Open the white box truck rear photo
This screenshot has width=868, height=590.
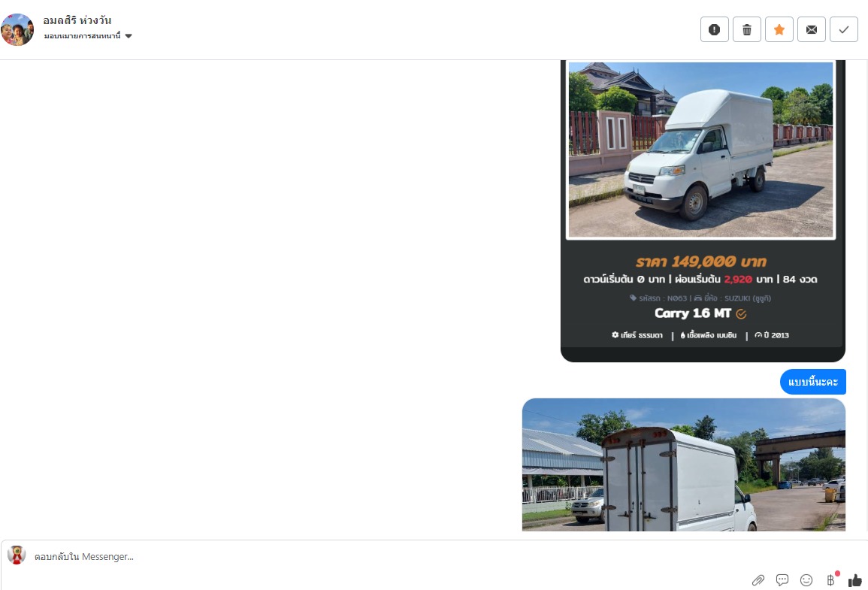684,465
